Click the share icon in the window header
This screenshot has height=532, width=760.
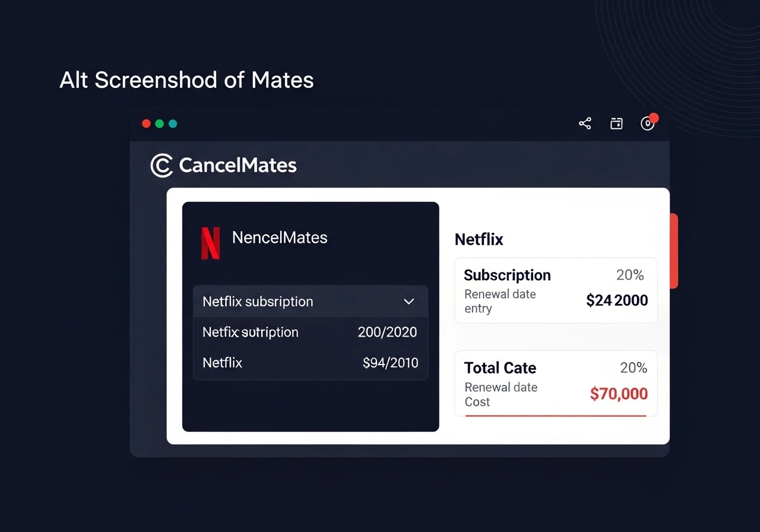click(x=585, y=123)
